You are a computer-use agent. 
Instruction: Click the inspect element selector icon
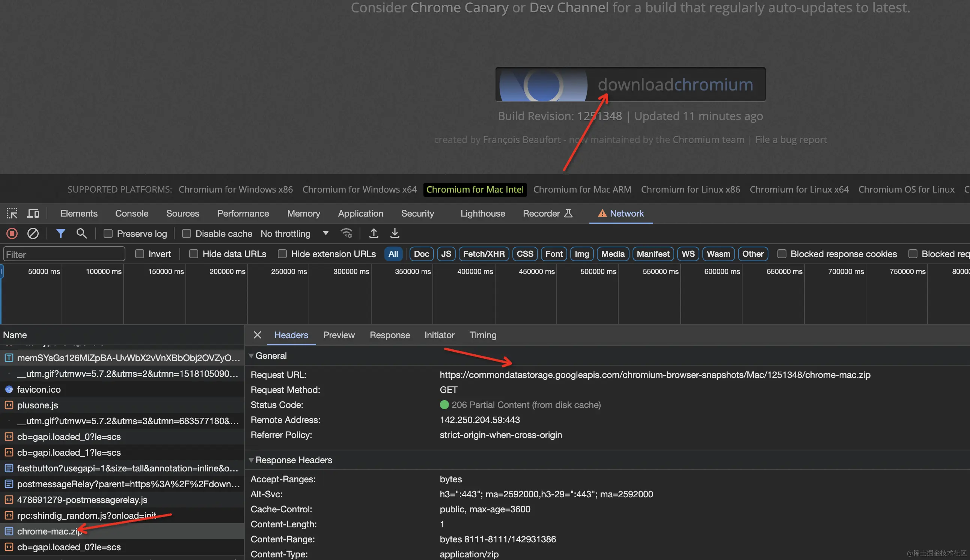click(12, 214)
